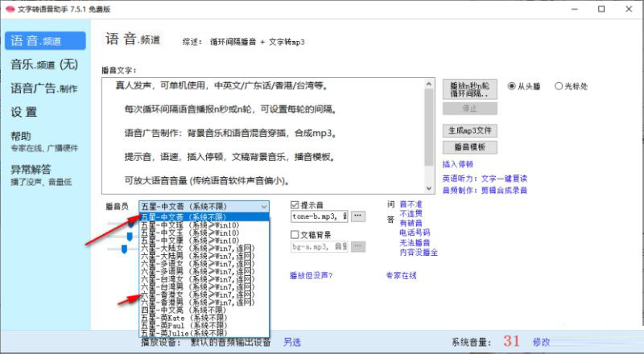Click system volume value 31

pyautogui.click(x=511, y=341)
